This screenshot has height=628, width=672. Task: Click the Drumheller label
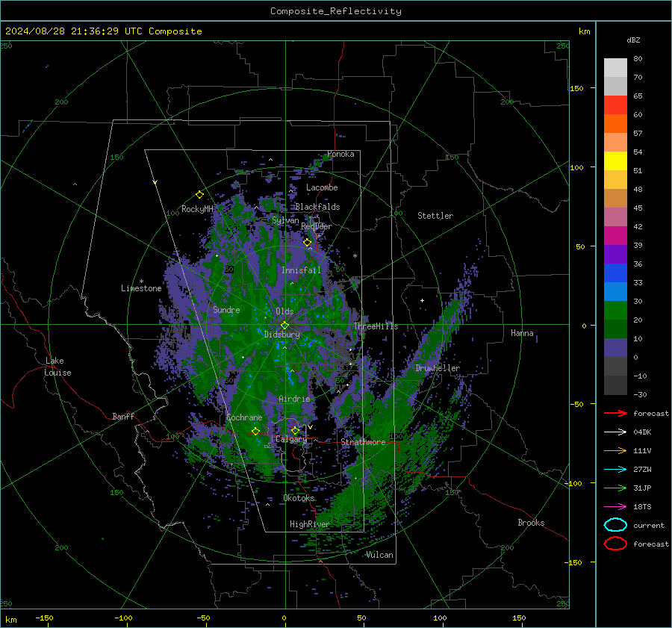pos(438,368)
